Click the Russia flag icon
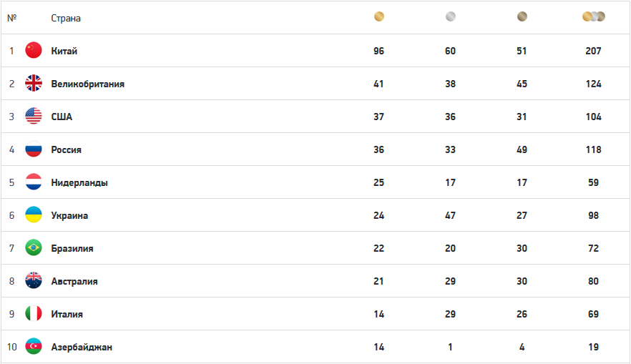The image size is (631, 364). coord(34,149)
